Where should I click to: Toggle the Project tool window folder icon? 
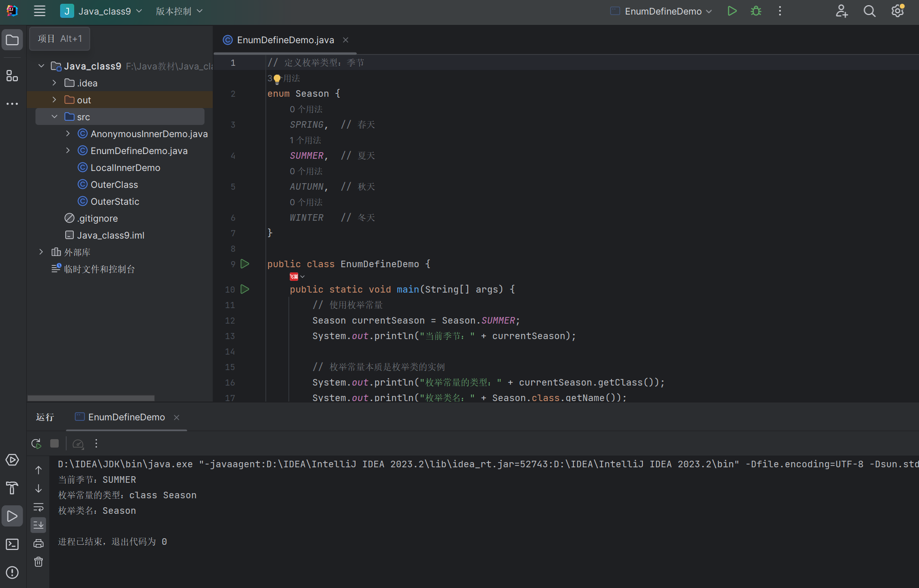[x=12, y=40]
